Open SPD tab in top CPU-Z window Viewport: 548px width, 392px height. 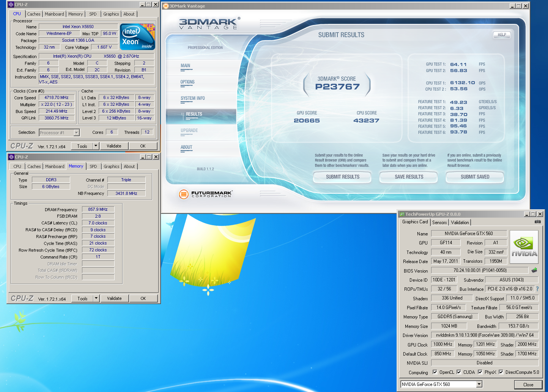[x=93, y=14]
